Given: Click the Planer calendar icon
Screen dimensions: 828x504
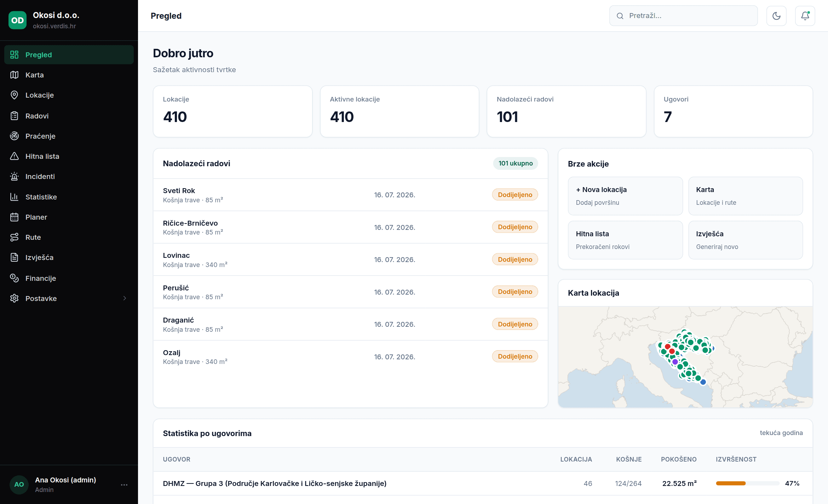Looking at the screenshot, I should coord(14,217).
